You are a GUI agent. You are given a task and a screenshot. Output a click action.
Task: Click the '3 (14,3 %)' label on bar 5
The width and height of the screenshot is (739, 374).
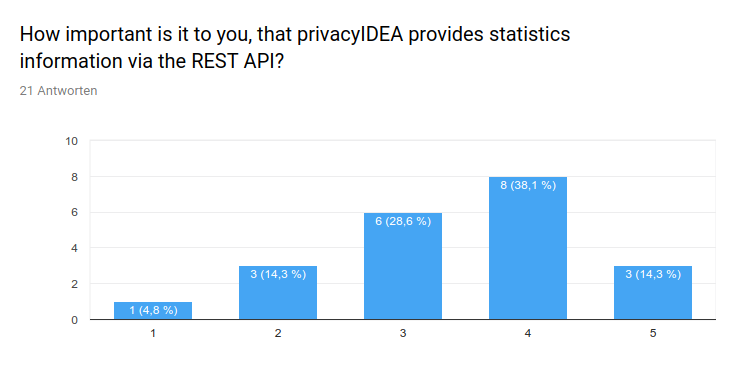tap(653, 274)
